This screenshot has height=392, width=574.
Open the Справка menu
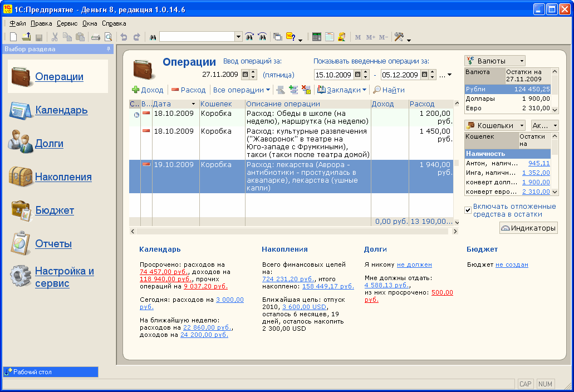[114, 23]
